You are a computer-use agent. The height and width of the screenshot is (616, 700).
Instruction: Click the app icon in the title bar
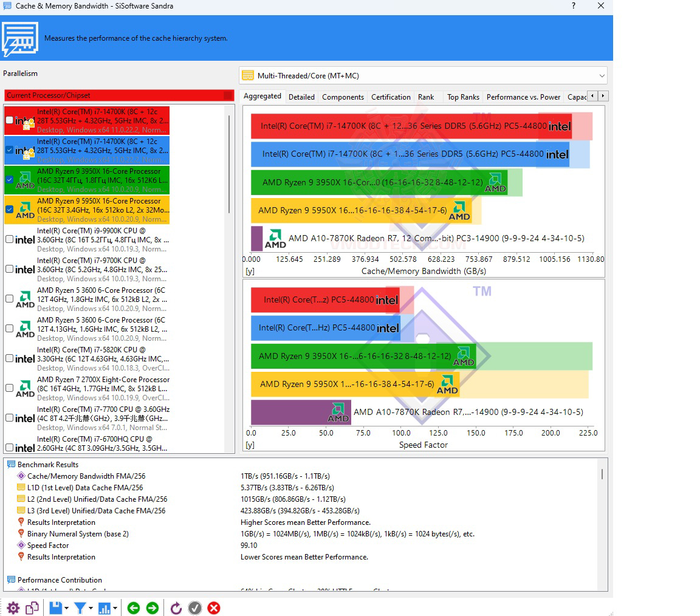point(7,6)
